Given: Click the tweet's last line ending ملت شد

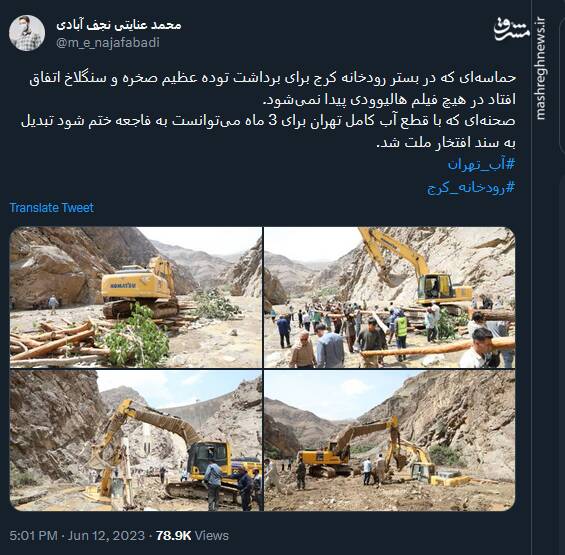Looking at the screenshot, I should pyautogui.click(x=446, y=143).
